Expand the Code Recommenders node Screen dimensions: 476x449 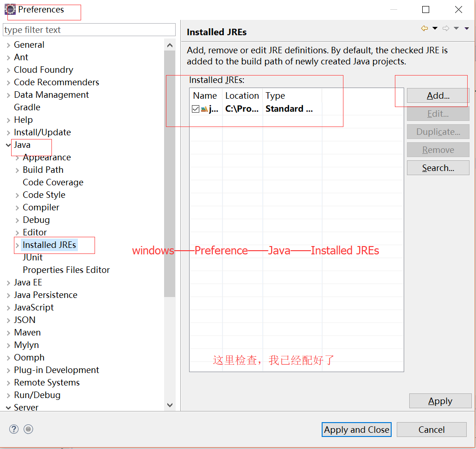pyautogui.click(x=8, y=82)
